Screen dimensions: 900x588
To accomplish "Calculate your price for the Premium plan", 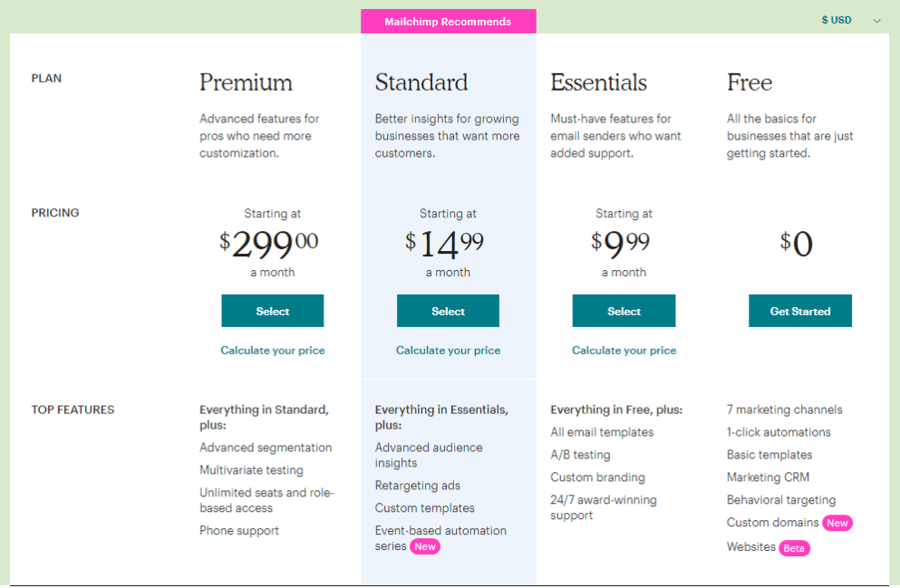I will pos(273,350).
